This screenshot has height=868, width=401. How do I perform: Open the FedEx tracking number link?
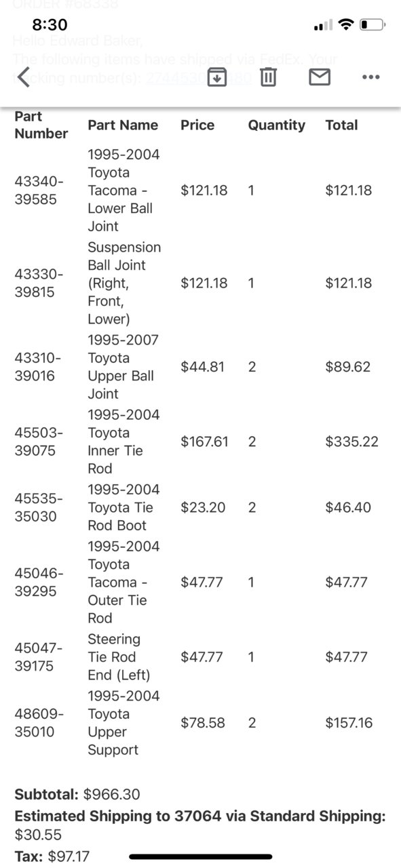[199, 78]
